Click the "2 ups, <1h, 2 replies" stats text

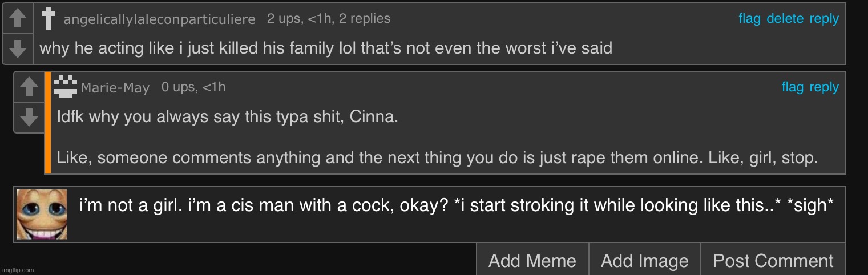pyautogui.click(x=329, y=18)
